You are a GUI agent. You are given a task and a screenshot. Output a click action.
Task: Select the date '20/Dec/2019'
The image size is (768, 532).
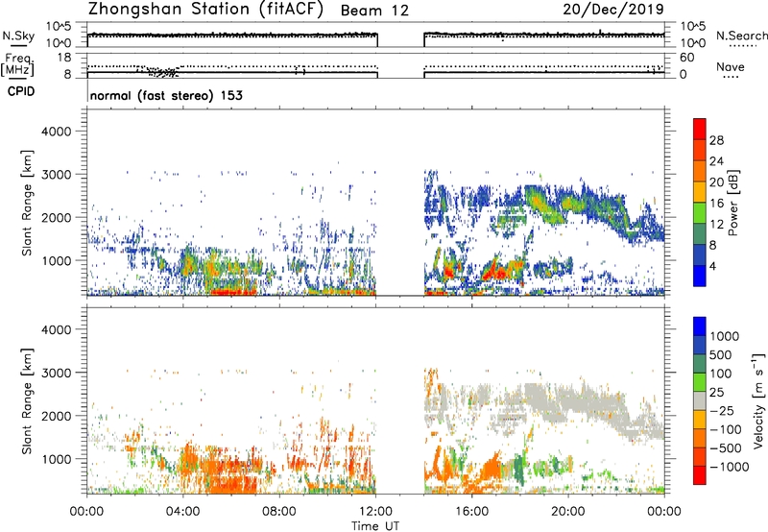tap(613, 10)
